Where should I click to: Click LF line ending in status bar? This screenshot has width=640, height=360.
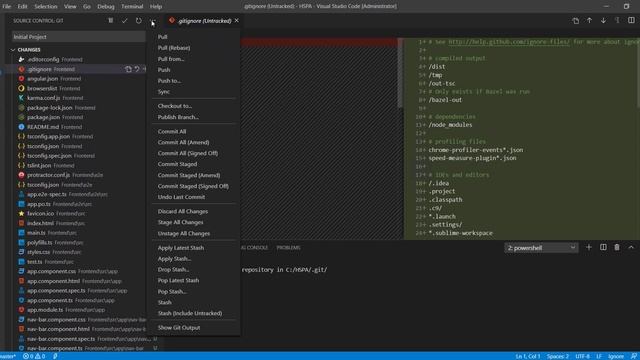coord(599,356)
